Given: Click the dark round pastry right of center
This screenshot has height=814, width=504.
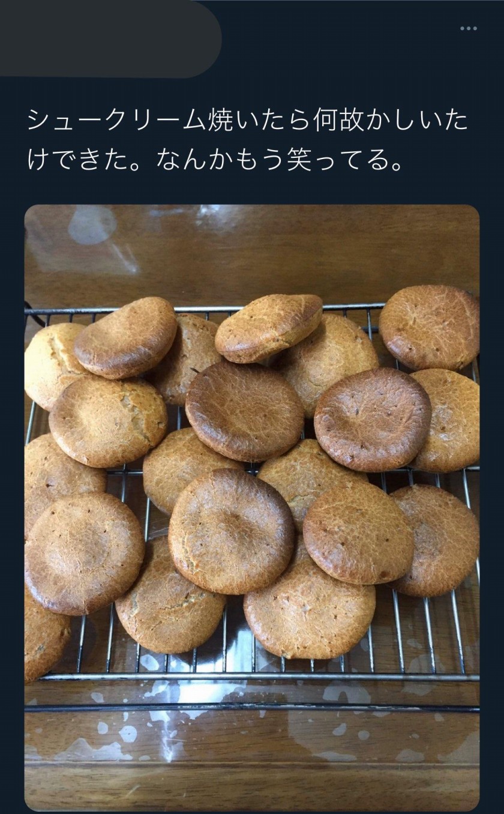Looking at the screenshot, I should tap(373, 418).
